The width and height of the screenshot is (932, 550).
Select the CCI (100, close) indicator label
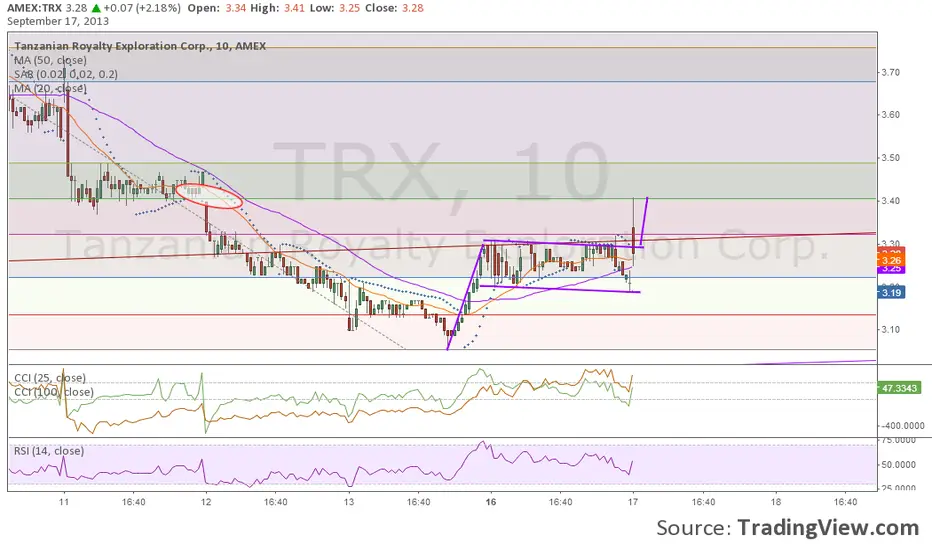[x=54, y=392]
